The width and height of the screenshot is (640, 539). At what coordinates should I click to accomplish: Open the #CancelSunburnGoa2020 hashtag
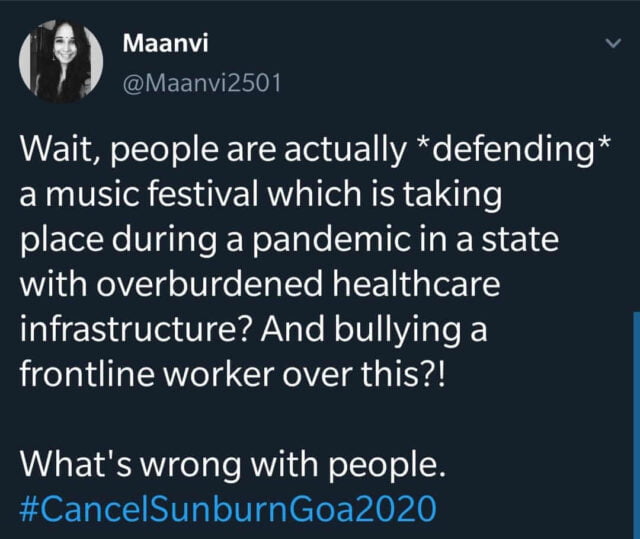[229, 507]
